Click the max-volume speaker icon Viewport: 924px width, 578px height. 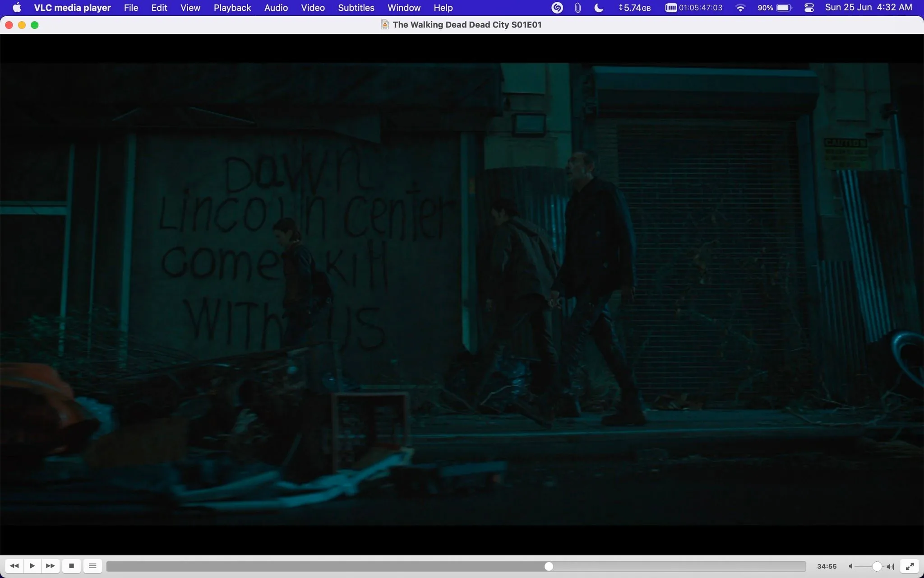tap(890, 566)
